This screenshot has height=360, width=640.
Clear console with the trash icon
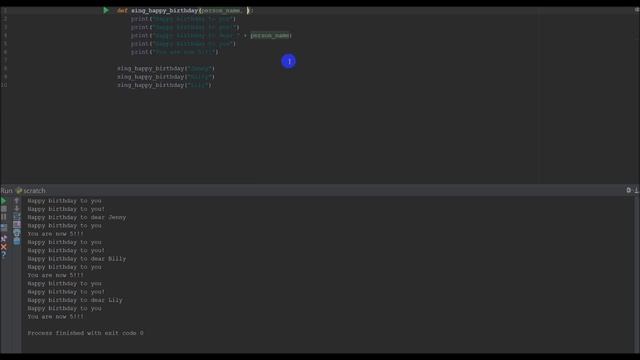(x=17, y=241)
